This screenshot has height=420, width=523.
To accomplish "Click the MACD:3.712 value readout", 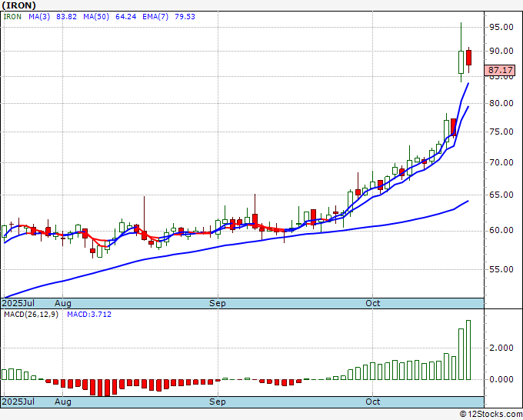I will click(89, 315).
